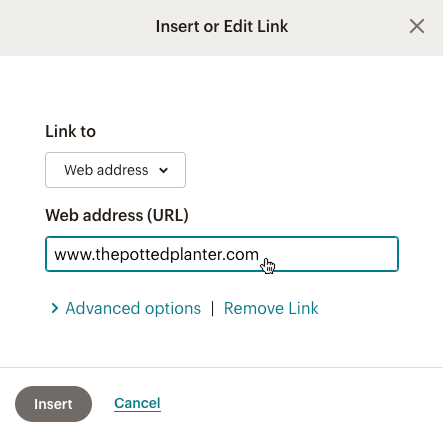
Task: Cancel the link dialog
Action: (x=137, y=403)
